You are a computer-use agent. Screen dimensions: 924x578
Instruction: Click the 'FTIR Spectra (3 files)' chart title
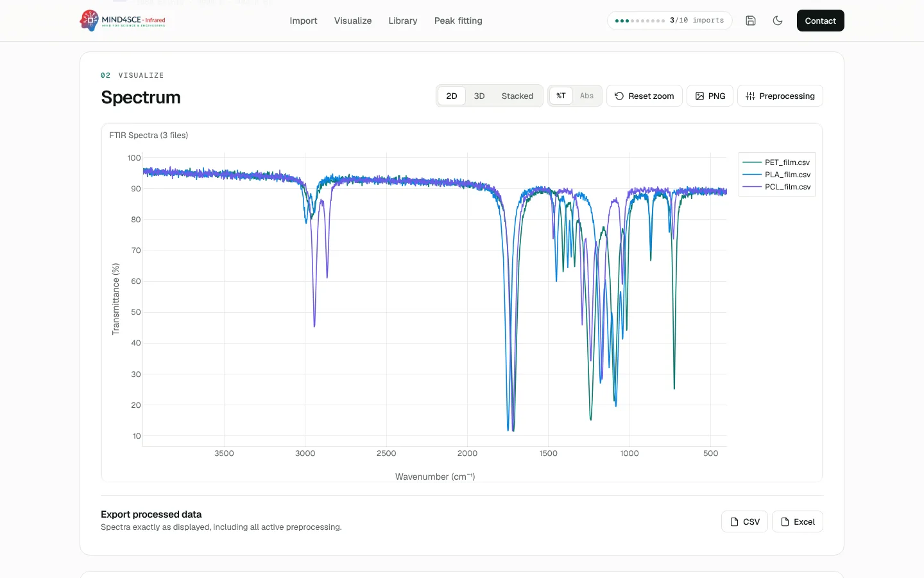pyautogui.click(x=149, y=136)
